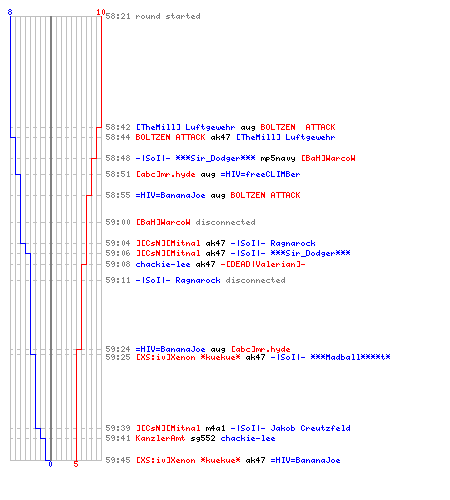Viewport: 450px width, 500px height.
Task: Select [XS:iv]Xenon *kuekue* at 59:25
Action: click(188, 357)
